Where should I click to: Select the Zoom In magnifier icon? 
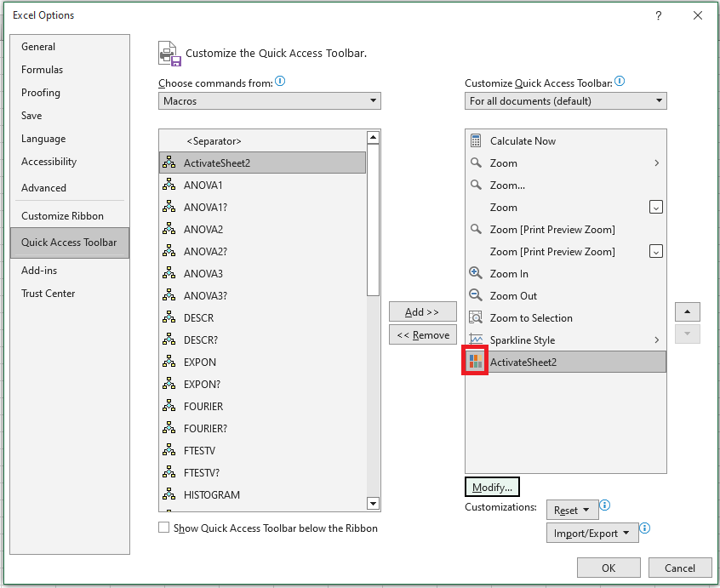[x=475, y=273]
